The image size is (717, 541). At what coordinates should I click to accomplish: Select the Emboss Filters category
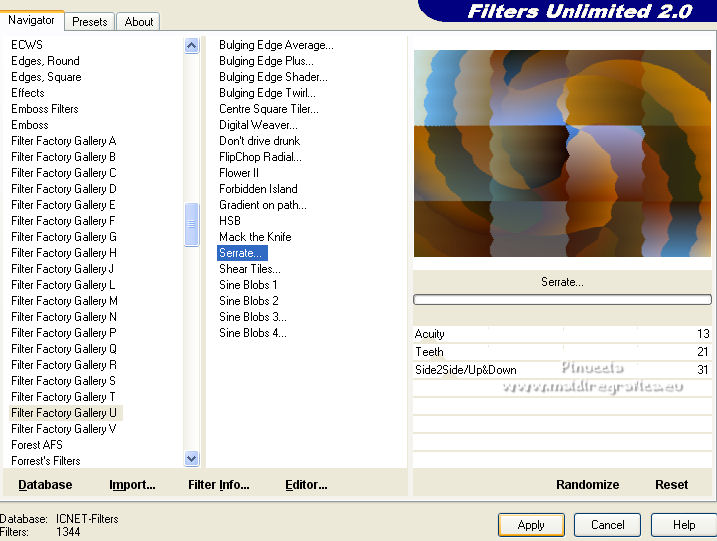[x=45, y=109]
